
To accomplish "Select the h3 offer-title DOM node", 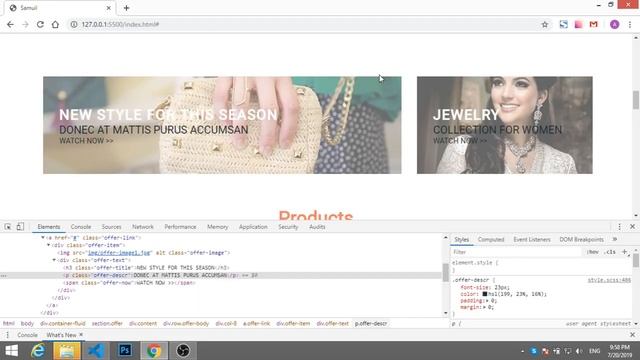I will (x=146, y=268).
